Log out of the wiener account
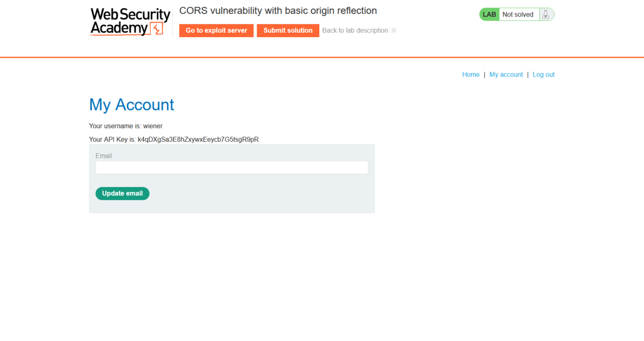 click(544, 74)
